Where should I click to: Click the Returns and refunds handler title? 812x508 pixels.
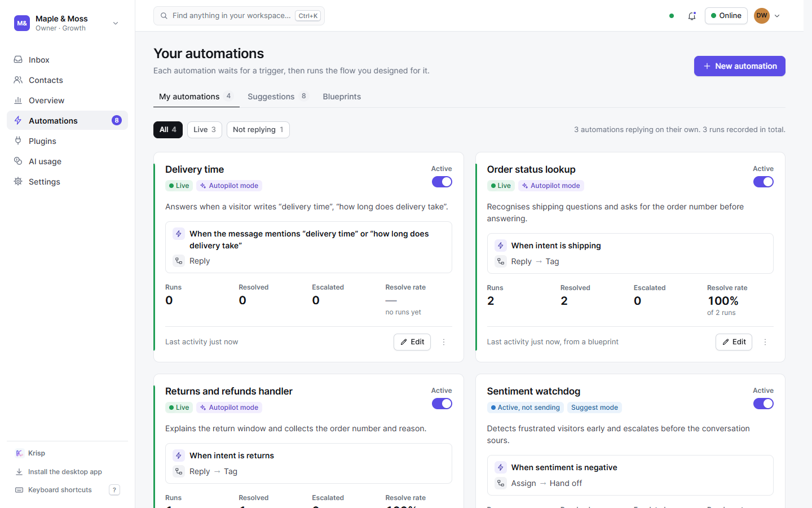click(229, 391)
